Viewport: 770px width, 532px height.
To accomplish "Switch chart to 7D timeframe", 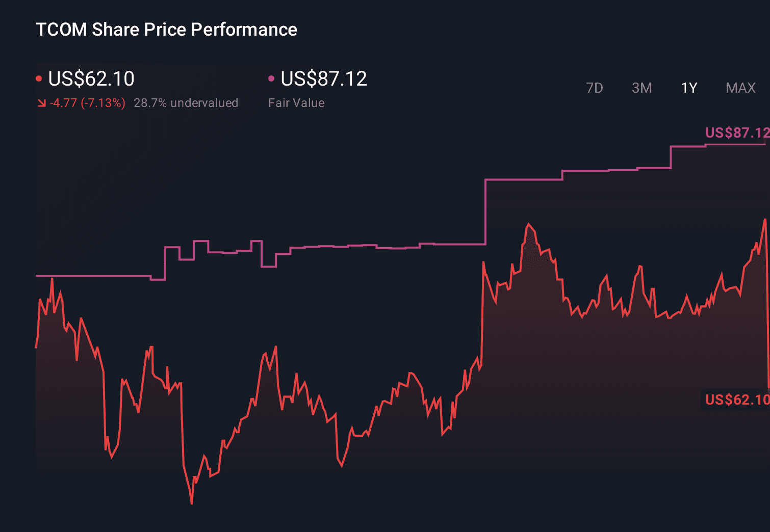I will [x=594, y=88].
